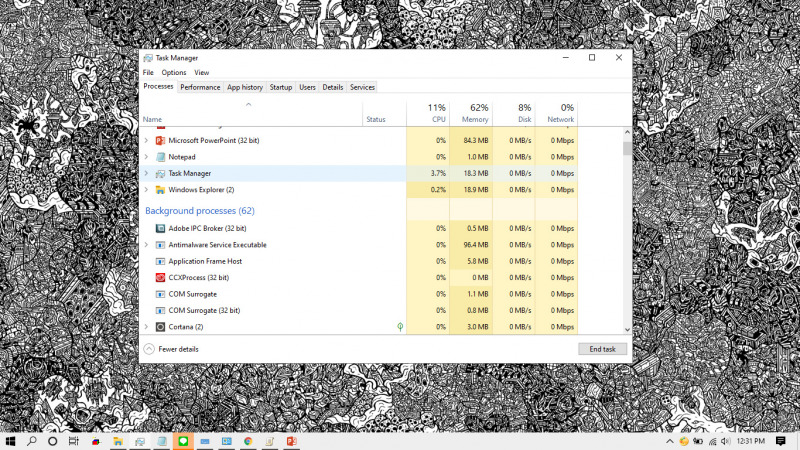Image resolution: width=800 pixels, height=450 pixels.
Task: Click the colorful round tray icon beside battery
Action: [684, 441]
